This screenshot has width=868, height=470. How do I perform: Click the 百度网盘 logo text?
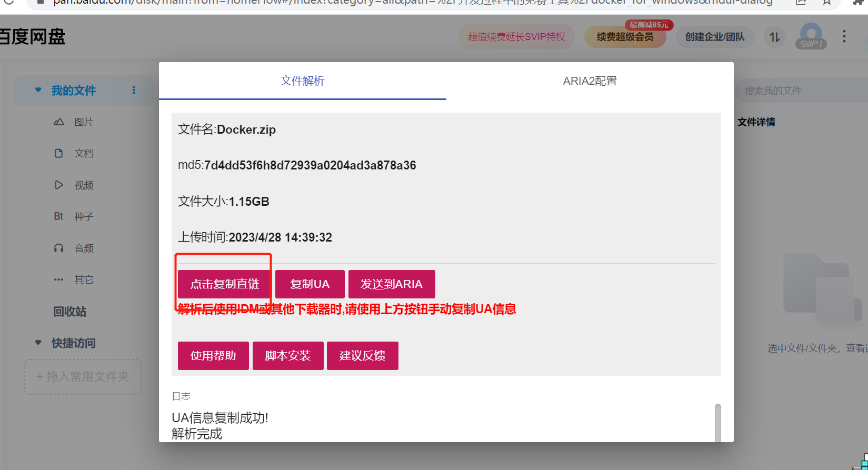(x=33, y=37)
